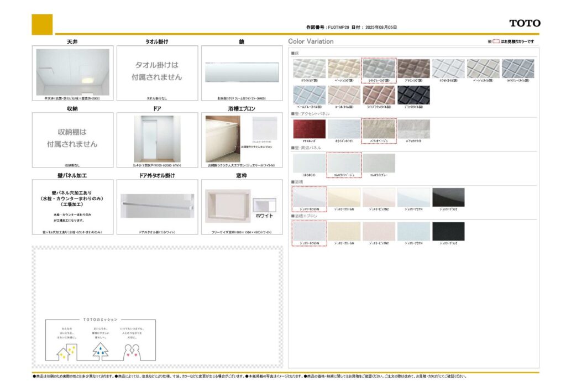Click the yellow square in the header
The width and height of the screenshot is (566, 392).
point(43,24)
